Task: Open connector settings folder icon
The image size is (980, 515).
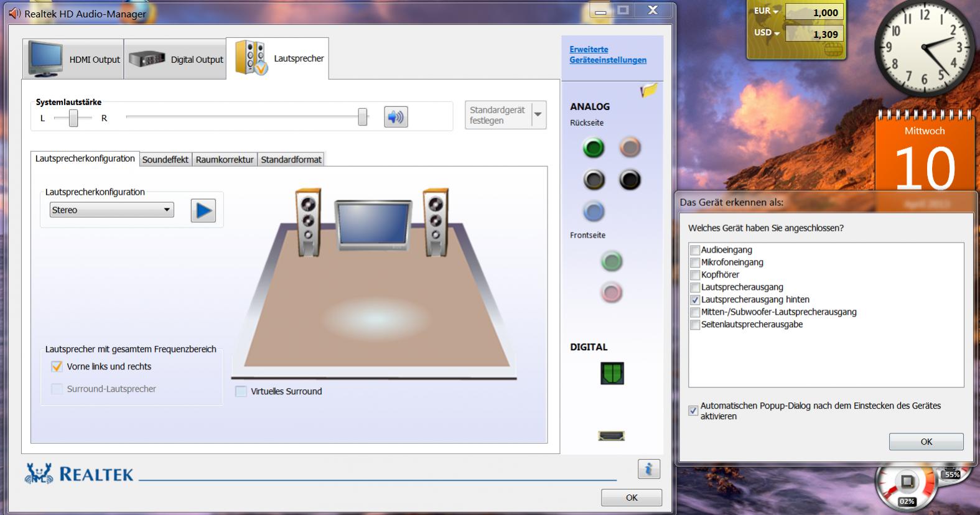Action: [x=648, y=91]
